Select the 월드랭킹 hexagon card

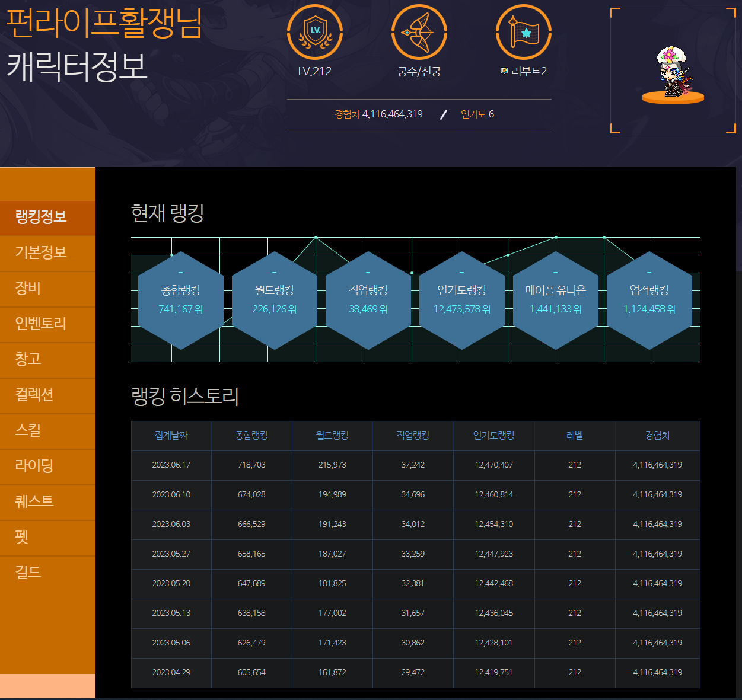click(x=275, y=301)
